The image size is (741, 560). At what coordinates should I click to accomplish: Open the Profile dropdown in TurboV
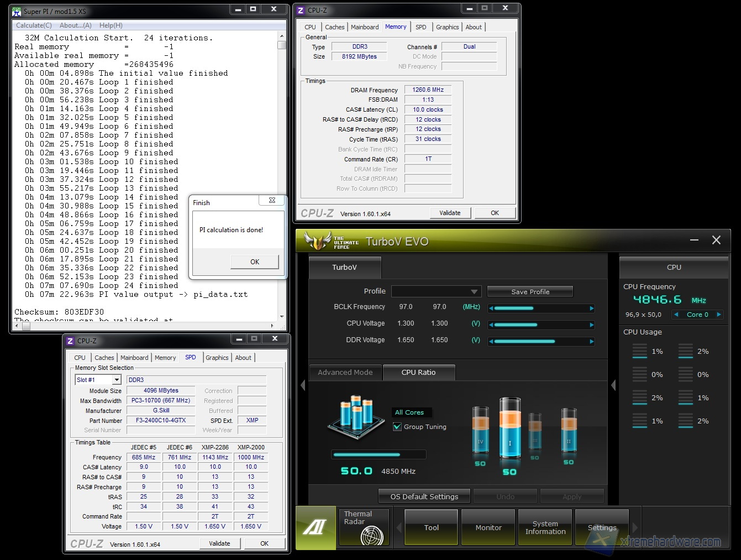[436, 291]
